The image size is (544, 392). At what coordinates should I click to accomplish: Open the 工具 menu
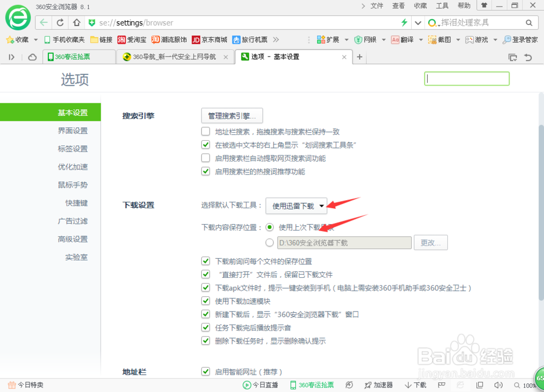coord(442,5)
